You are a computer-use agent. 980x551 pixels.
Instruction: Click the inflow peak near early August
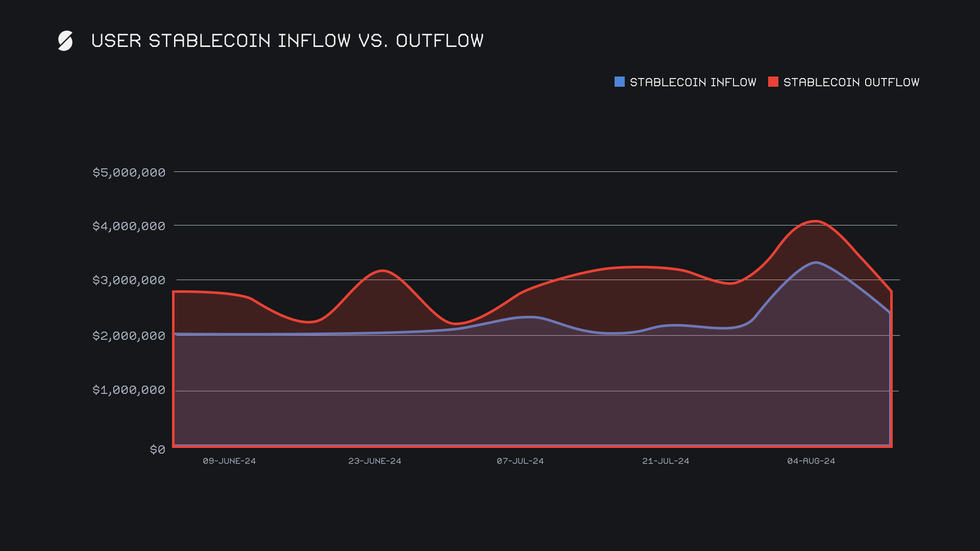pos(816,263)
